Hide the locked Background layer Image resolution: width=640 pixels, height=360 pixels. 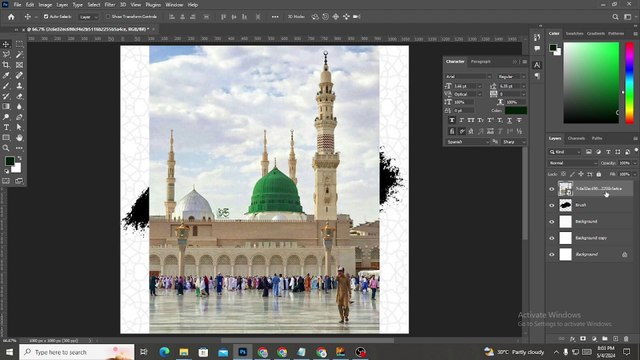coord(552,254)
